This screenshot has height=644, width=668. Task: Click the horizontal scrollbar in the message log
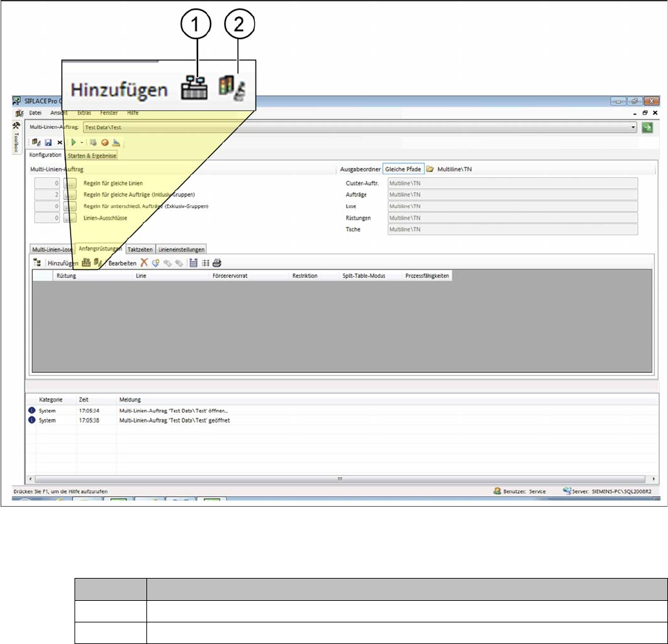339,479
